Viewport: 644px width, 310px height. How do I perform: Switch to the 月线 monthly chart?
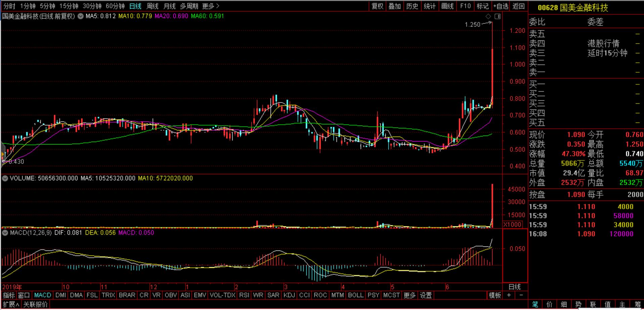coord(170,6)
